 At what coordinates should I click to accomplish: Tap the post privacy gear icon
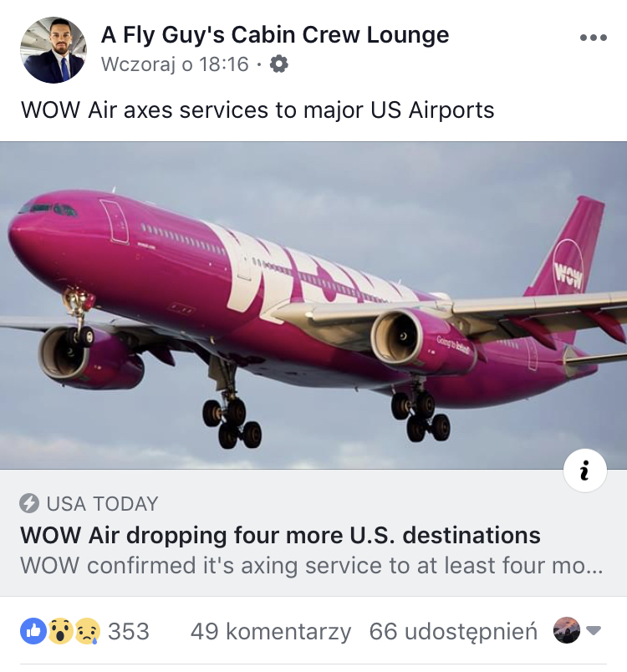[x=279, y=64]
